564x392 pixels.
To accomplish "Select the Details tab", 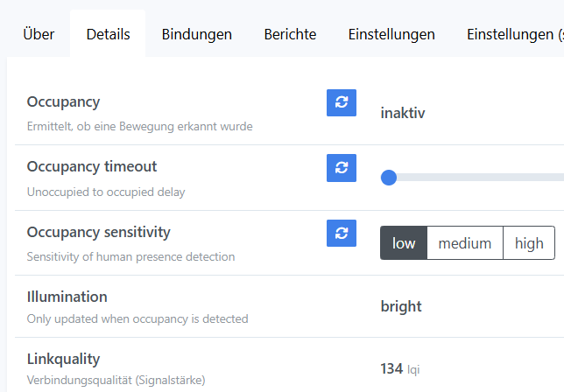I will (x=108, y=35).
